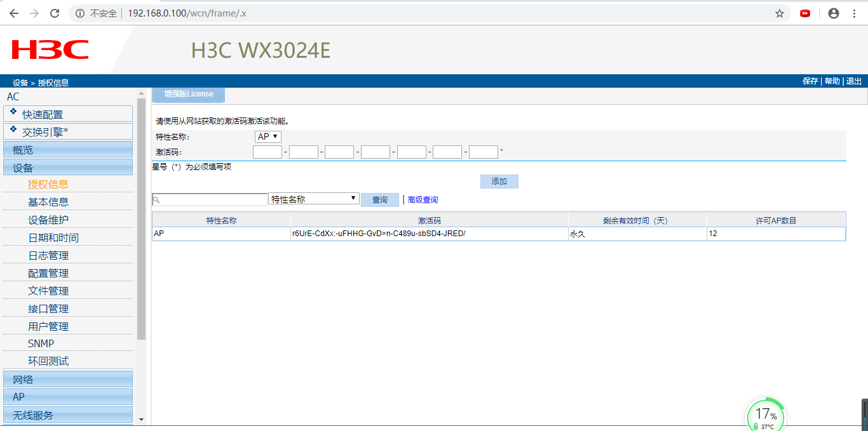Expand the 无线服务 section
868x431 pixels.
click(68, 415)
